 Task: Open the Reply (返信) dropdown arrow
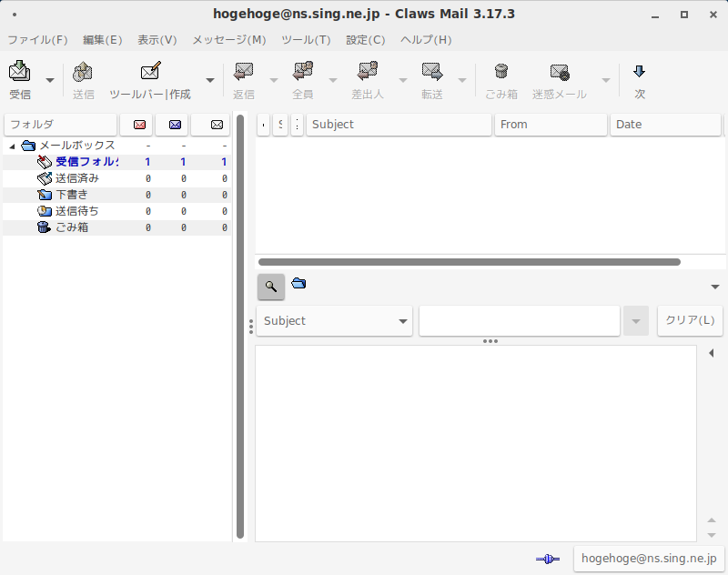[274, 80]
